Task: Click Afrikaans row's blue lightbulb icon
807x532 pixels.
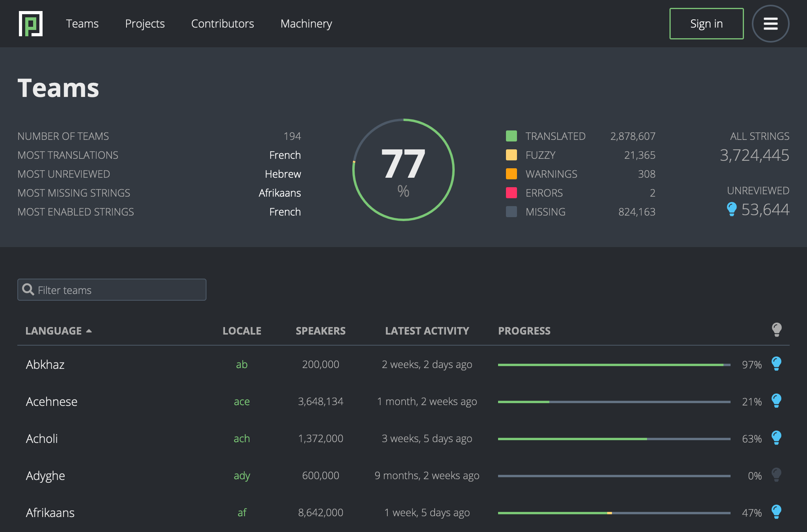Action: (x=776, y=512)
